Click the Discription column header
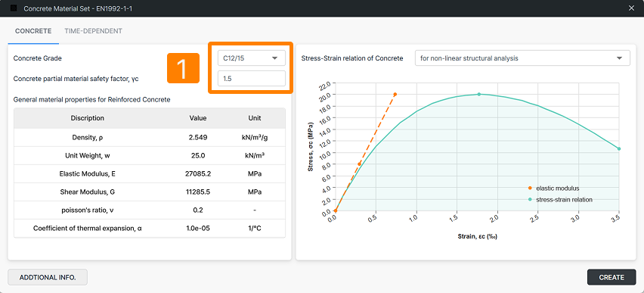The width and height of the screenshot is (644, 293). pos(88,118)
